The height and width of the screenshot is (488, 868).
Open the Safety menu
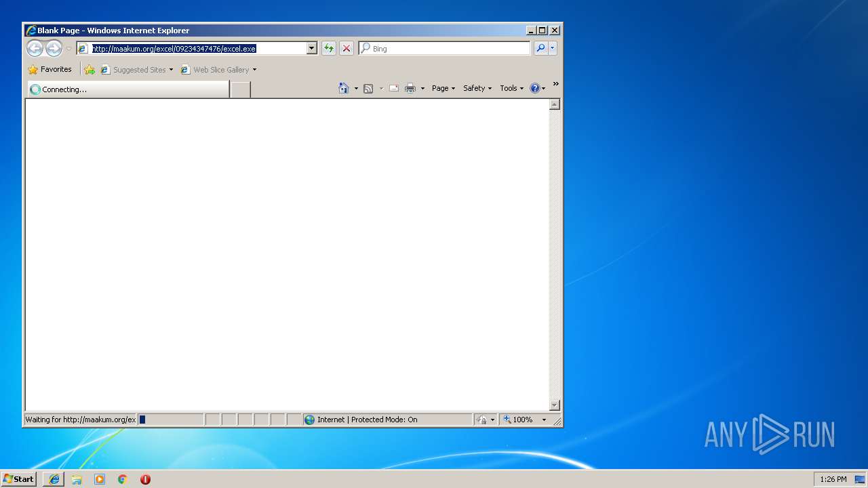[477, 88]
